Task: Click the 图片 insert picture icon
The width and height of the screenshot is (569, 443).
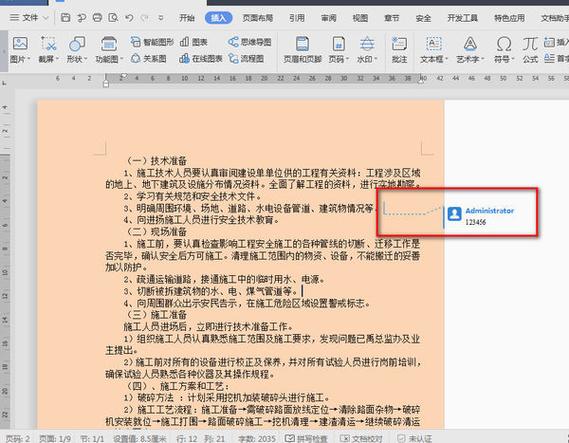Action: tap(20, 44)
